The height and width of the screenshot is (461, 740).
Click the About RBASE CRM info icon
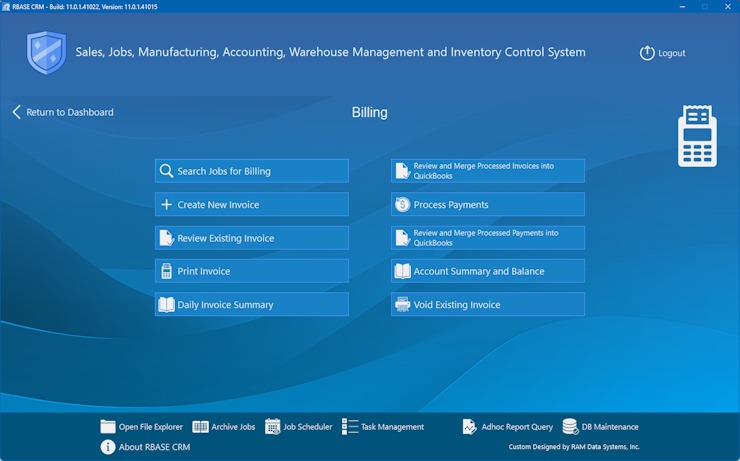click(x=108, y=447)
